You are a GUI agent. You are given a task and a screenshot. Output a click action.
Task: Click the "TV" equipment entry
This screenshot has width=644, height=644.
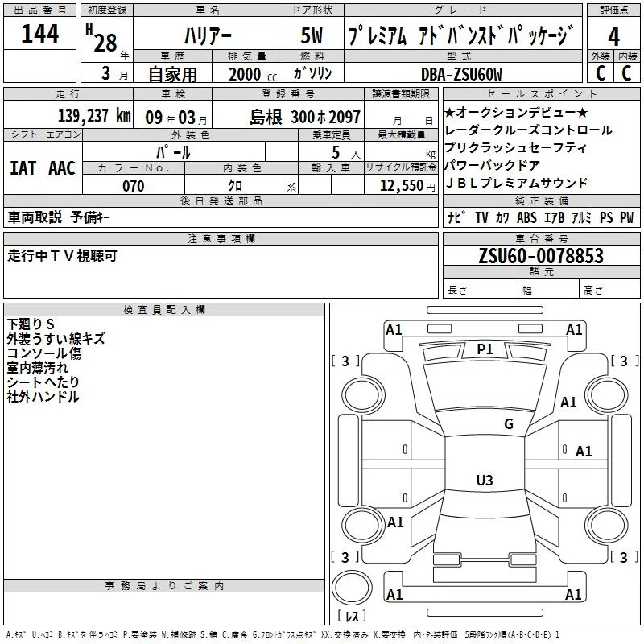point(481,217)
